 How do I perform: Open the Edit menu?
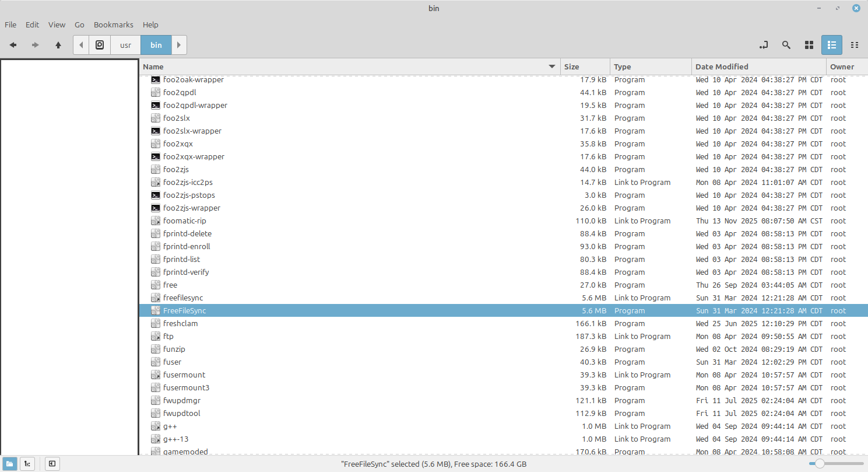click(33, 25)
